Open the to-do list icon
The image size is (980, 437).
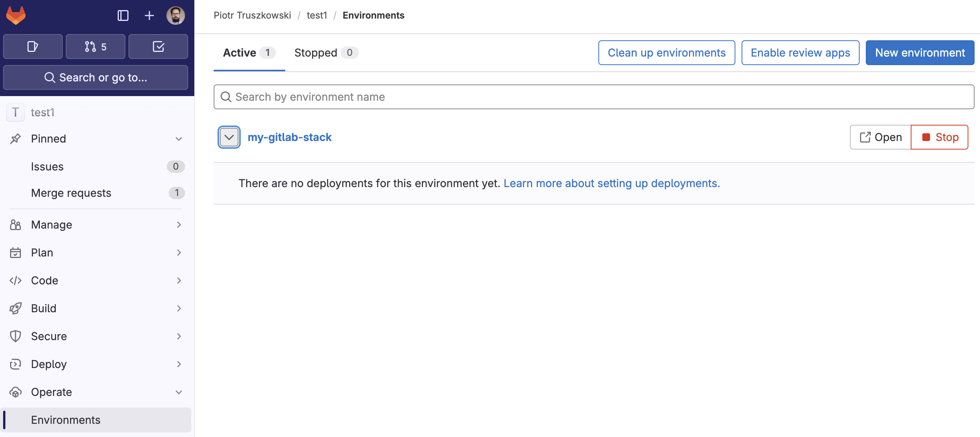(x=158, y=46)
